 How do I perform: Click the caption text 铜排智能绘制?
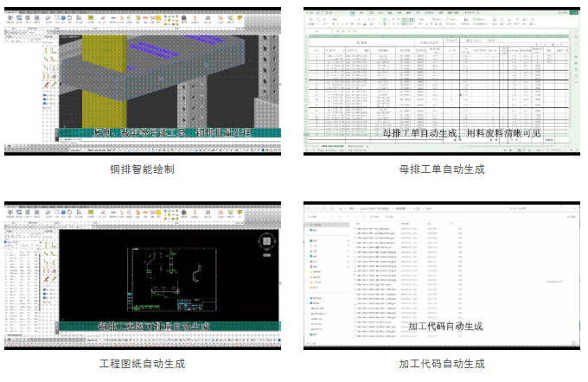point(142,169)
